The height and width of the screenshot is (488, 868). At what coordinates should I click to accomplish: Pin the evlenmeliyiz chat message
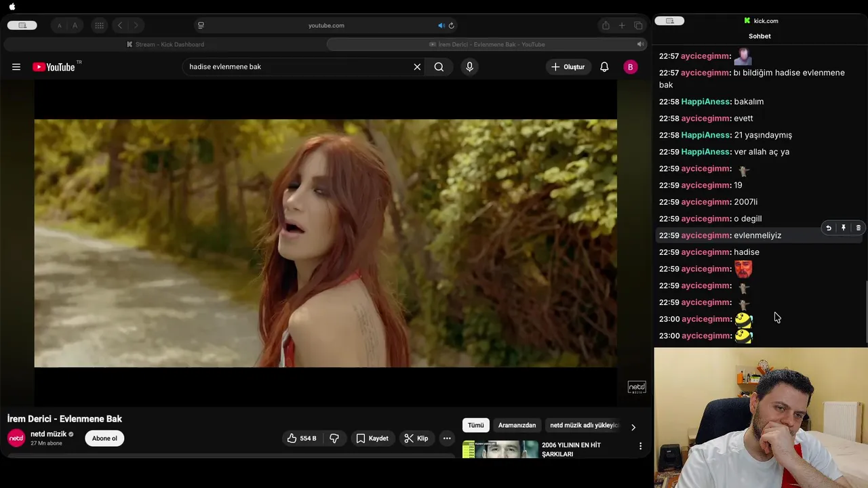(x=843, y=228)
